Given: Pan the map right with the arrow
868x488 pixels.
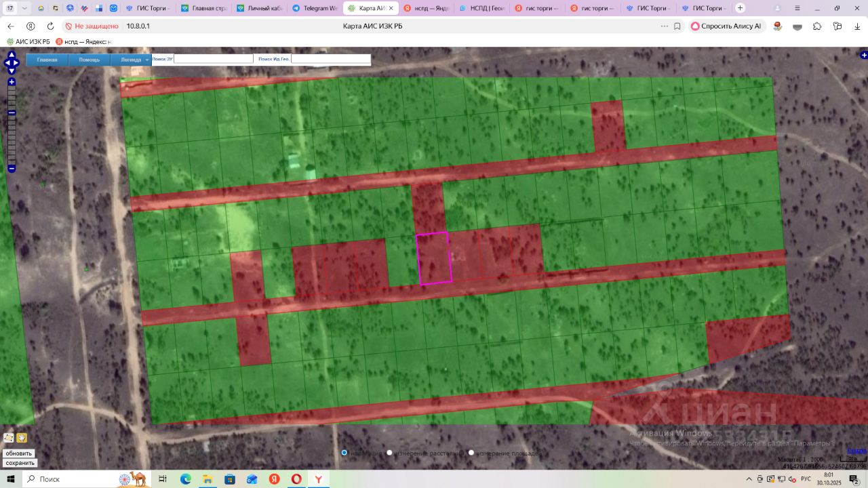Looking at the screenshot, I should pyautogui.click(x=17, y=63).
